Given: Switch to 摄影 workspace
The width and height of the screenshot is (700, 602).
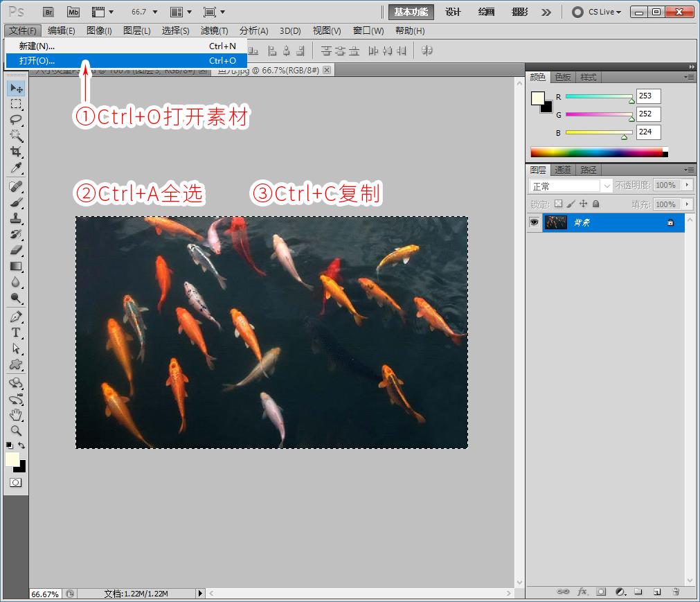Looking at the screenshot, I should pos(519,12).
